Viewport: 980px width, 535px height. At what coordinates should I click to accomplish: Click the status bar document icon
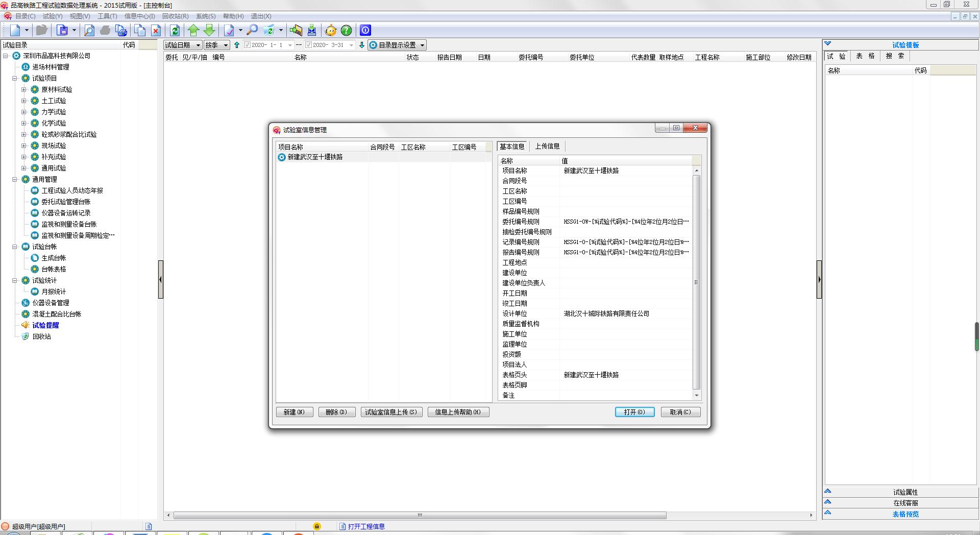(x=149, y=526)
